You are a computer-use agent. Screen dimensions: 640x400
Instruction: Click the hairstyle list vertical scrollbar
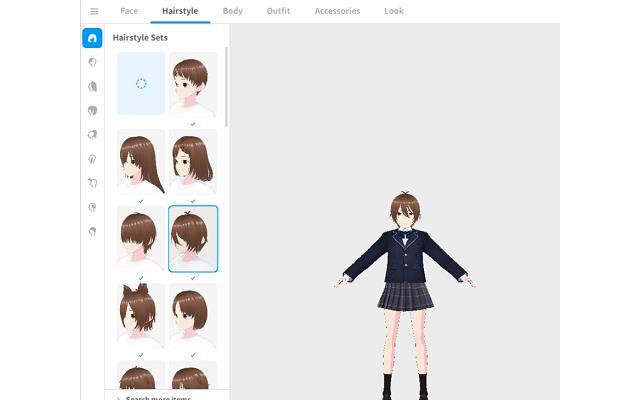(x=227, y=87)
